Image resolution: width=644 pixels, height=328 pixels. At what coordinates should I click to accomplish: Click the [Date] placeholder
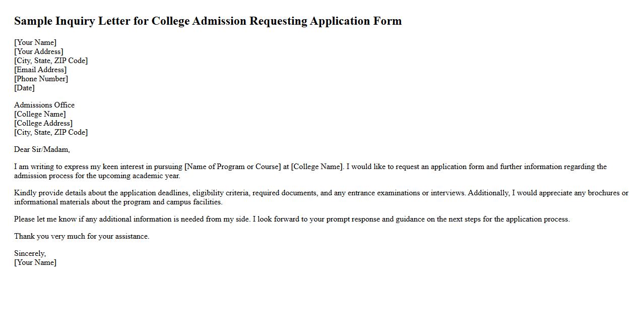coord(24,88)
